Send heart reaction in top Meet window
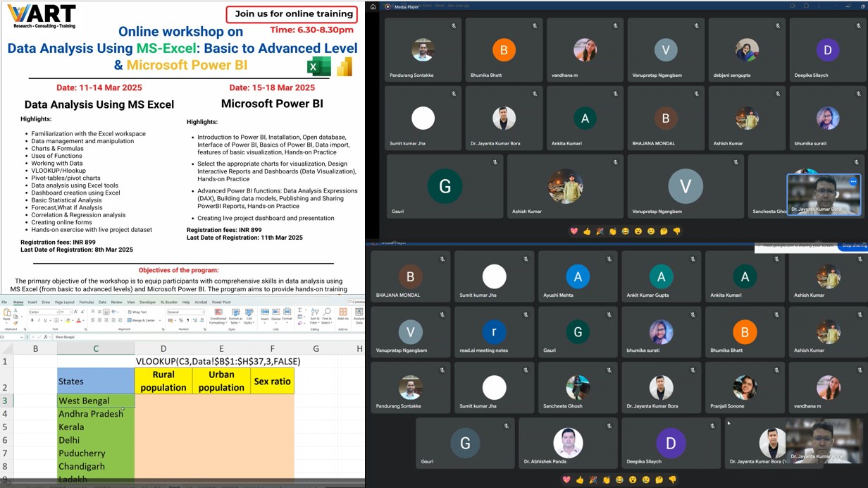This screenshot has width=868, height=488. tap(574, 231)
